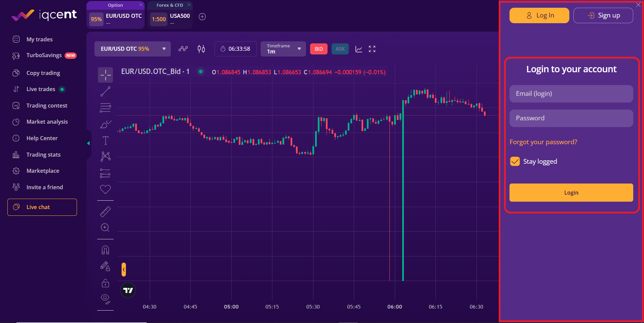Click the line chart icon

pos(359,49)
